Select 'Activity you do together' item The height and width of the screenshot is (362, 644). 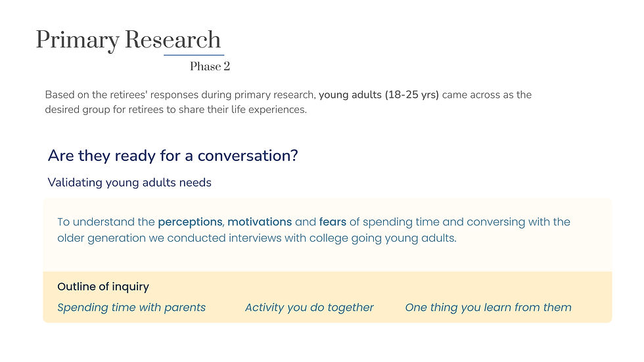coord(310,307)
